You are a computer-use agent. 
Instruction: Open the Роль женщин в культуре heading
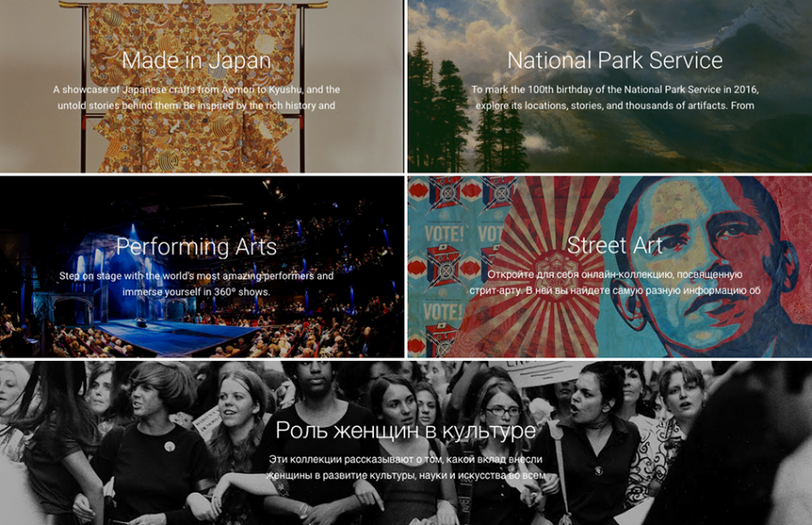click(x=405, y=430)
